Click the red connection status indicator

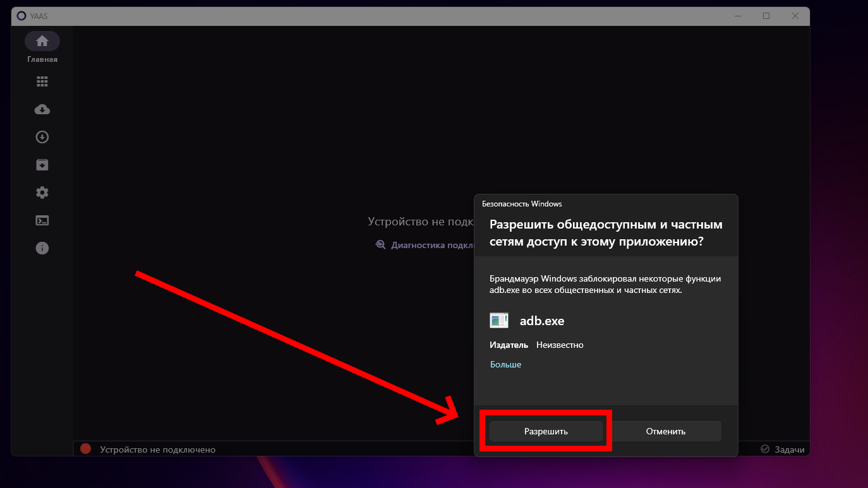tap(86, 449)
